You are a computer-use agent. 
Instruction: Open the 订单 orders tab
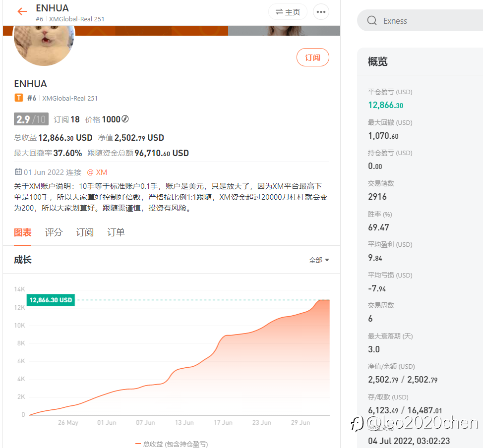click(116, 232)
